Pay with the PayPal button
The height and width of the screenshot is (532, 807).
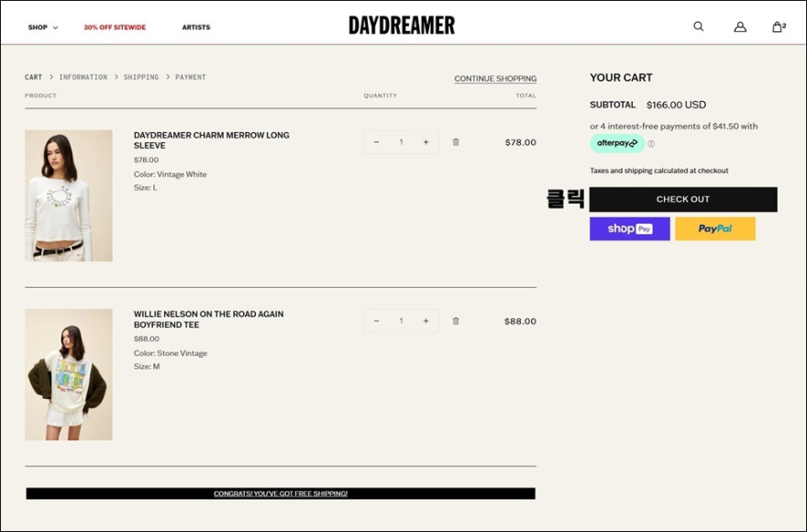point(715,228)
